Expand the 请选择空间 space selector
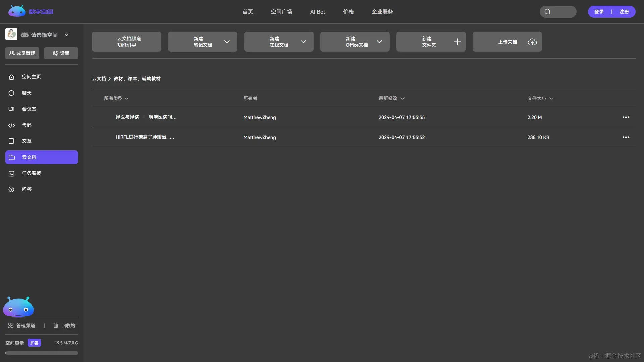Viewport: 644px width, 362px height. coord(66,35)
